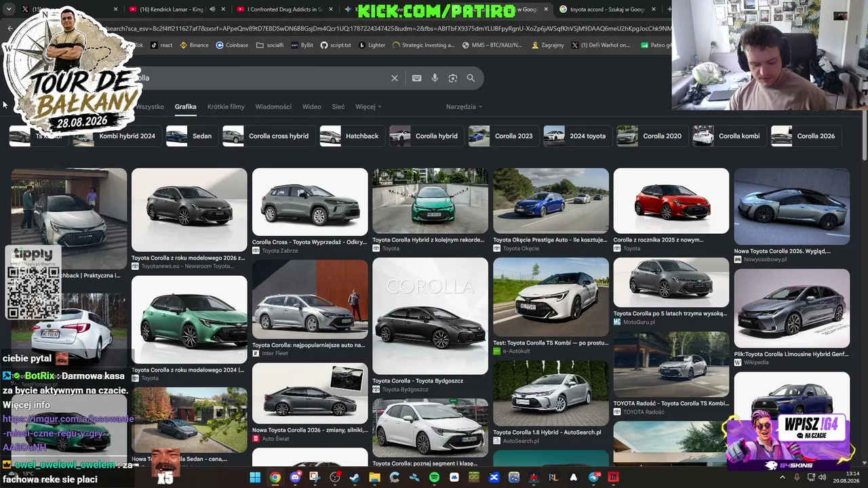The height and width of the screenshot is (488, 868).
Task: Mute the Kendrick Lamar tab audio
Action: pos(212,9)
